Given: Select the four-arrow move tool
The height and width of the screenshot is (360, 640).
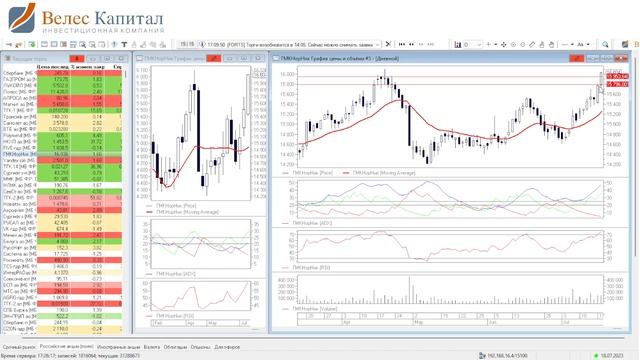Looking at the screenshot, I should click(504, 44).
